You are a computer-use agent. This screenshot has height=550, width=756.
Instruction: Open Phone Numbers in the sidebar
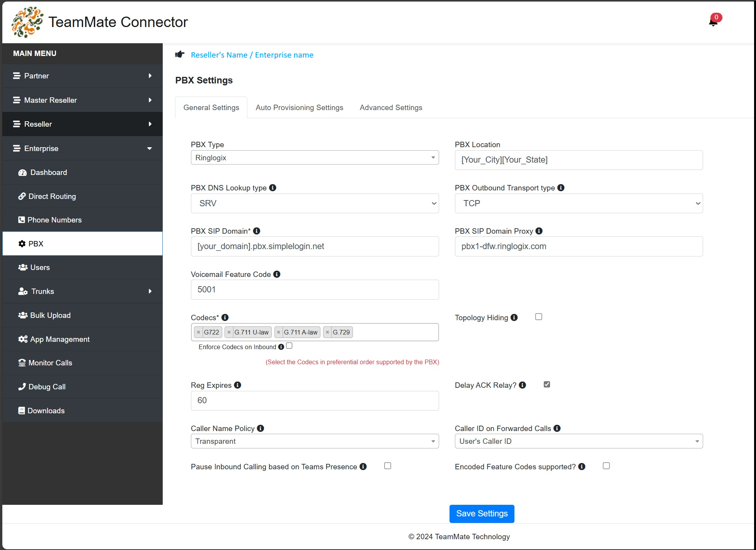83,220
